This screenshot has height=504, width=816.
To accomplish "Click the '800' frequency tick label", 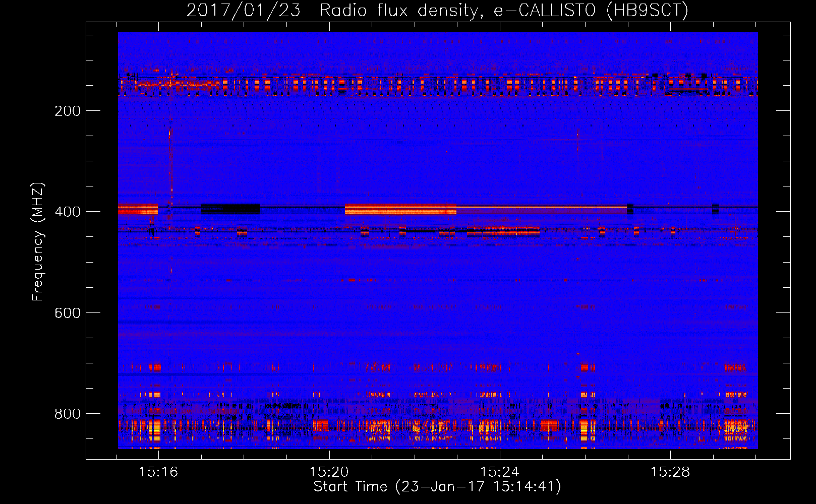I will coord(68,414).
